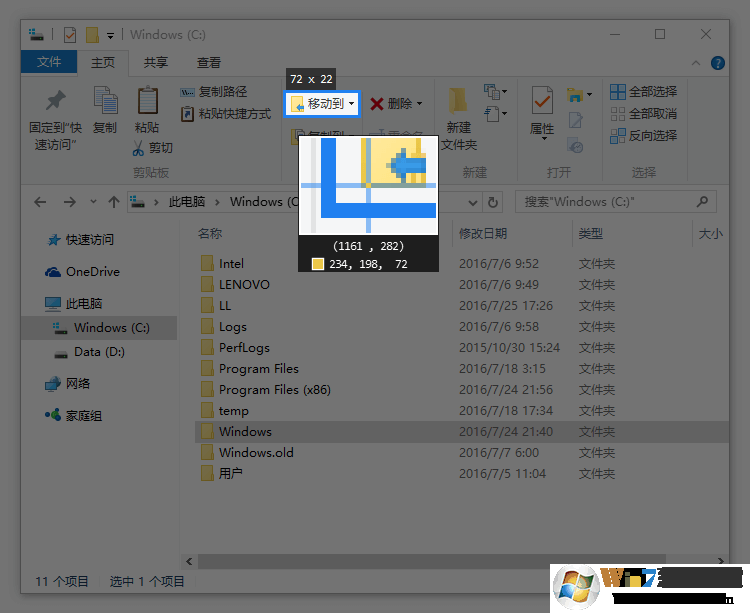Click the Paste clipboard icon
750x613 pixels.
click(147, 101)
